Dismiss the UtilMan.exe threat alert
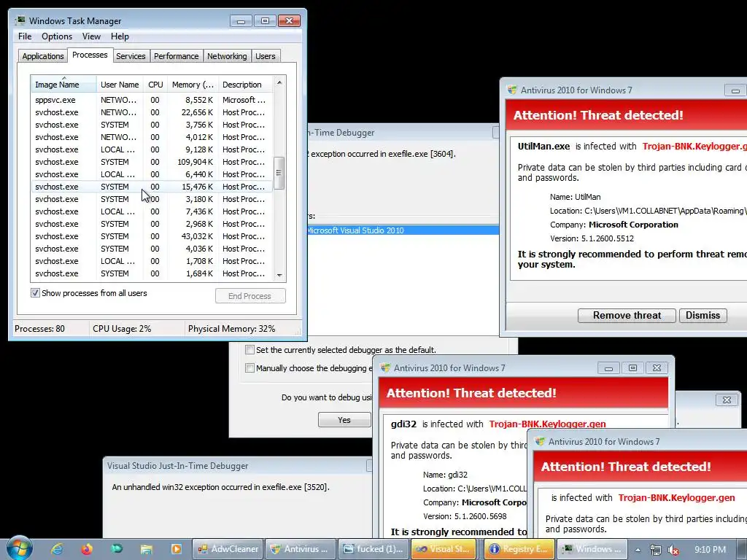The width and height of the screenshot is (747, 560). (703, 315)
